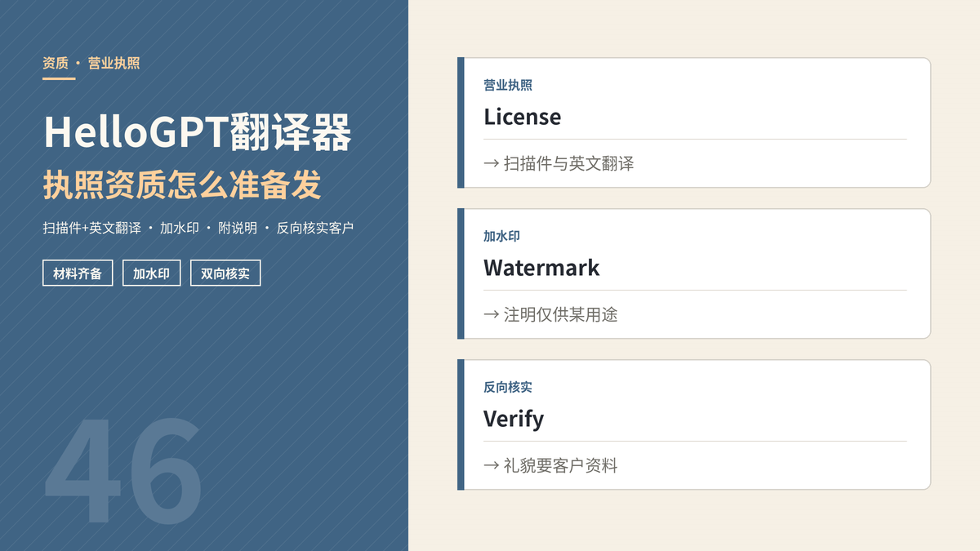The height and width of the screenshot is (551, 980).
Task: Click the subtitle 执照资质怎么准备发
Action: click(x=182, y=185)
